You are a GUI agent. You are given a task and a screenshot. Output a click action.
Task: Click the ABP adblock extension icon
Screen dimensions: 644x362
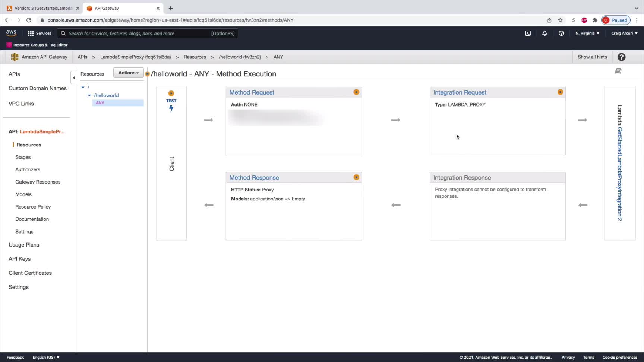584,20
